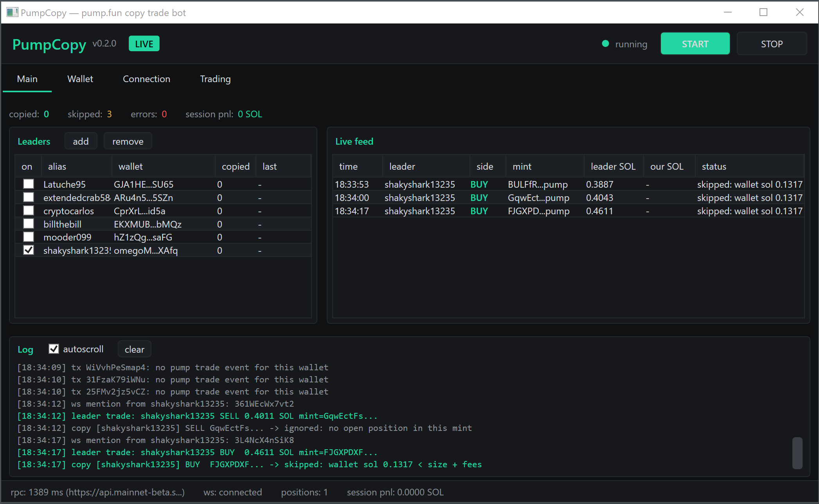Click the START button
Image resolution: width=819 pixels, height=504 pixels.
tap(695, 44)
